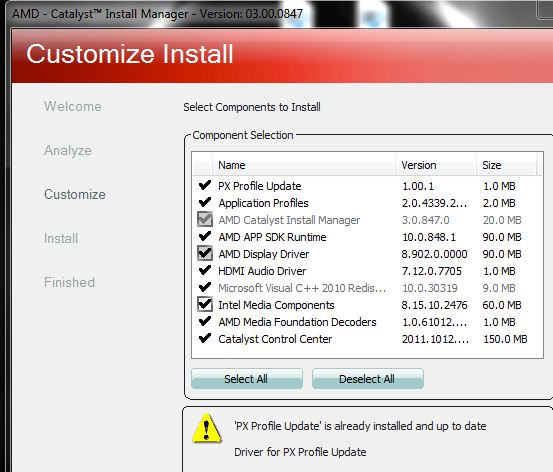Image resolution: width=553 pixels, height=472 pixels.
Task: Uncheck the Intel Media Components checkbox
Action: [x=205, y=304]
